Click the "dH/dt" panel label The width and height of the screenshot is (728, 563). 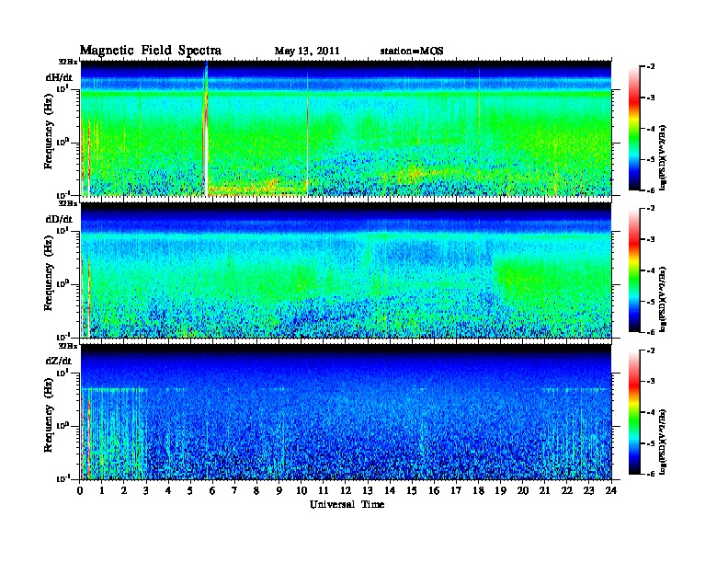[59, 77]
